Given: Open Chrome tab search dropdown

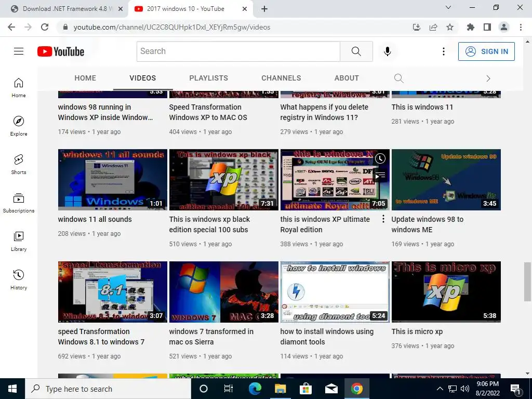Looking at the screenshot, I should (448, 7).
